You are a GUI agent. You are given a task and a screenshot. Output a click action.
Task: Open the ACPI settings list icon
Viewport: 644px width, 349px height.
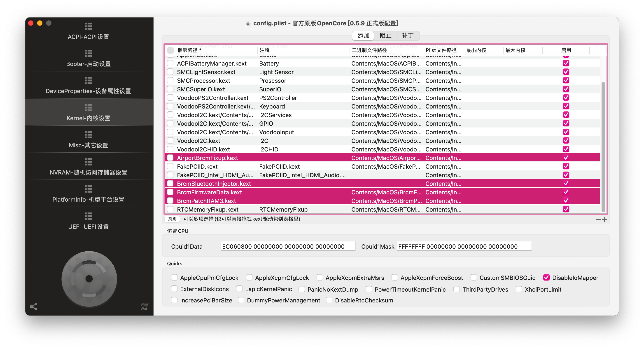[x=88, y=26]
